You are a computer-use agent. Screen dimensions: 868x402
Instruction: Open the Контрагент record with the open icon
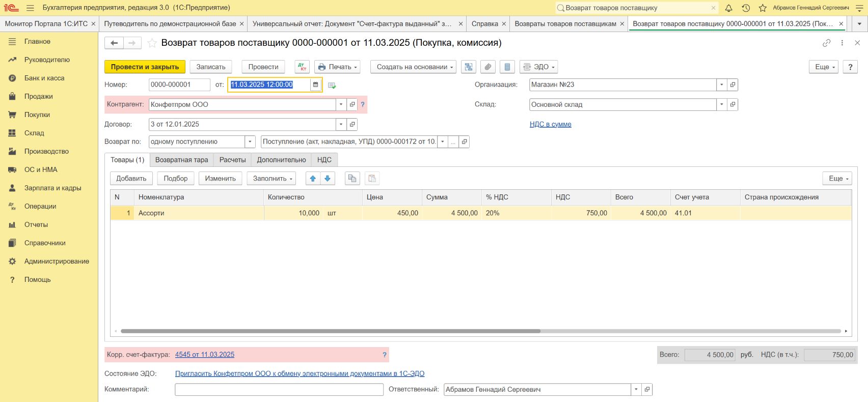(352, 104)
